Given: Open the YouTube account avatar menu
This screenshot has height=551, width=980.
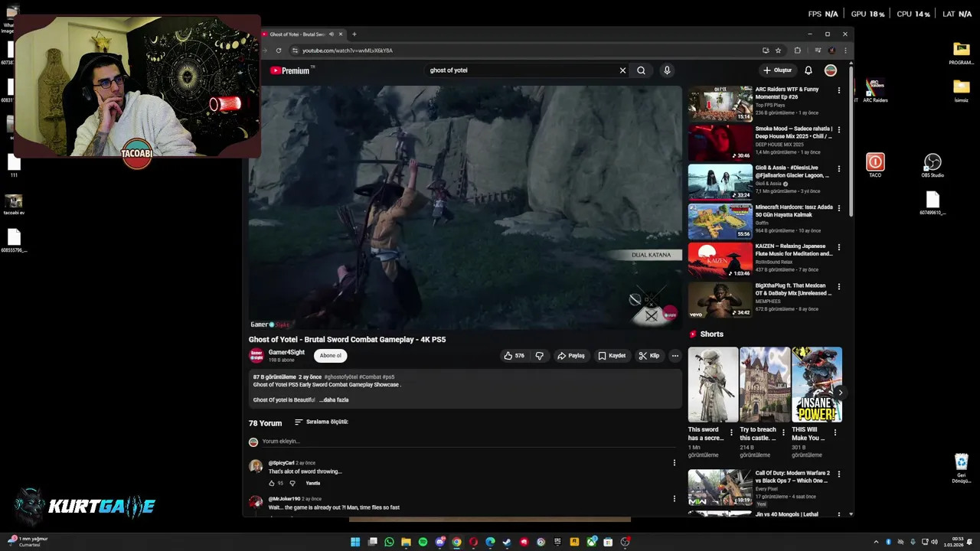Looking at the screenshot, I should click(x=831, y=70).
